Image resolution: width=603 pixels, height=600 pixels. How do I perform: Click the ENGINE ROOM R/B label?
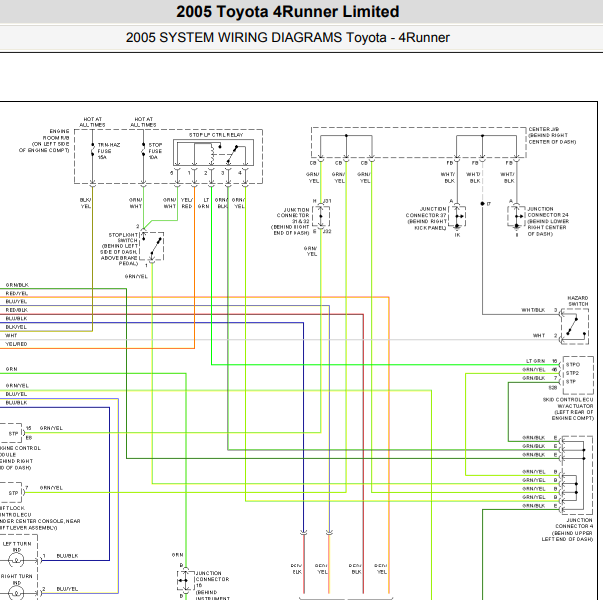pyautogui.click(x=44, y=141)
